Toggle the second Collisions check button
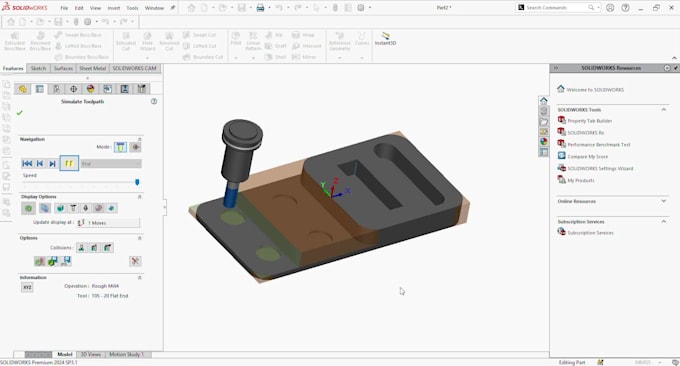The height and width of the screenshot is (366, 680). pos(94,248)
